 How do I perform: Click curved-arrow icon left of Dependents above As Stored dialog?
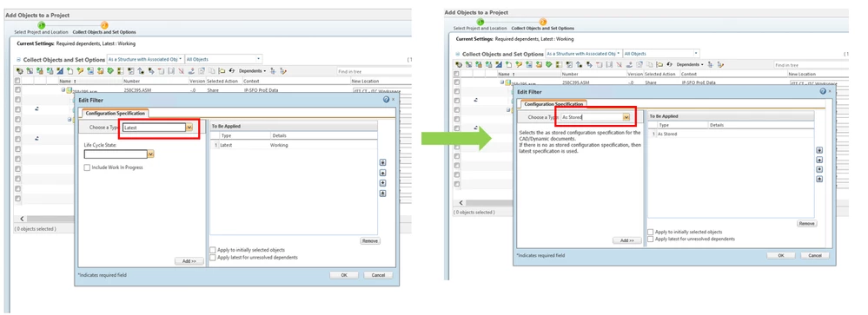click(670, 65)
